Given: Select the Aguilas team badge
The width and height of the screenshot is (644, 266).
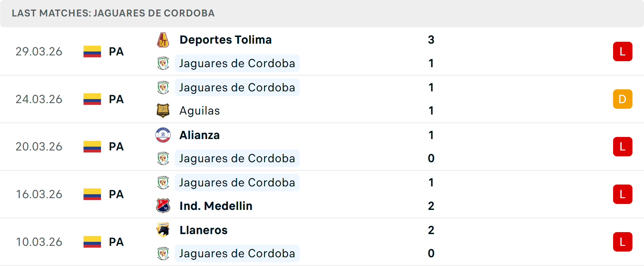Looking at the screenshot, I should pos(163,110).
